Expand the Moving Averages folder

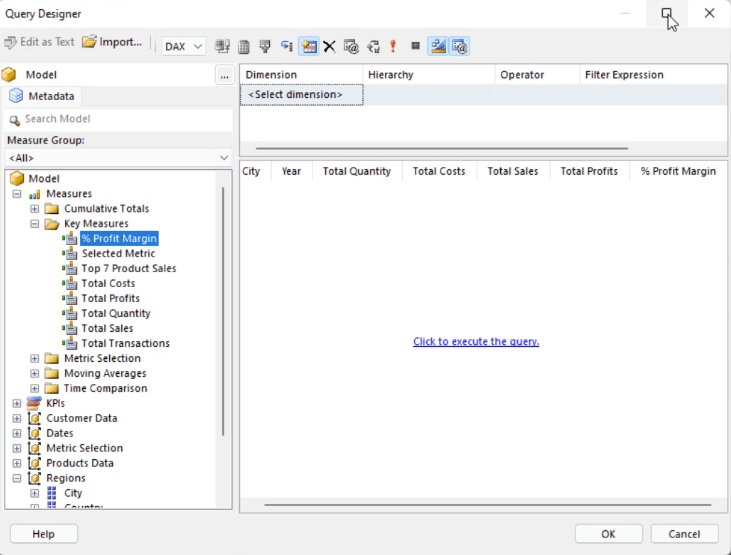(x=34, y=373)
